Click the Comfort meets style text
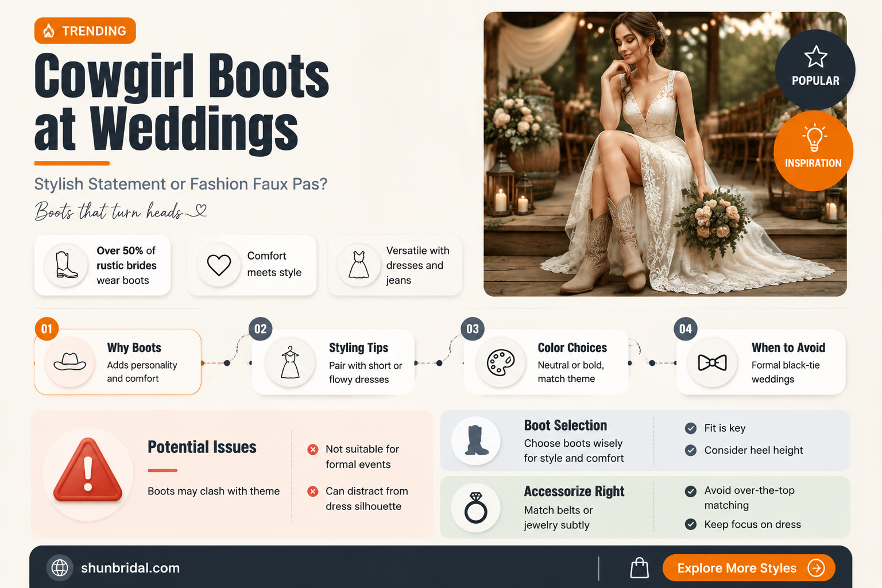The image size is (882, 588). coord(274,264)
